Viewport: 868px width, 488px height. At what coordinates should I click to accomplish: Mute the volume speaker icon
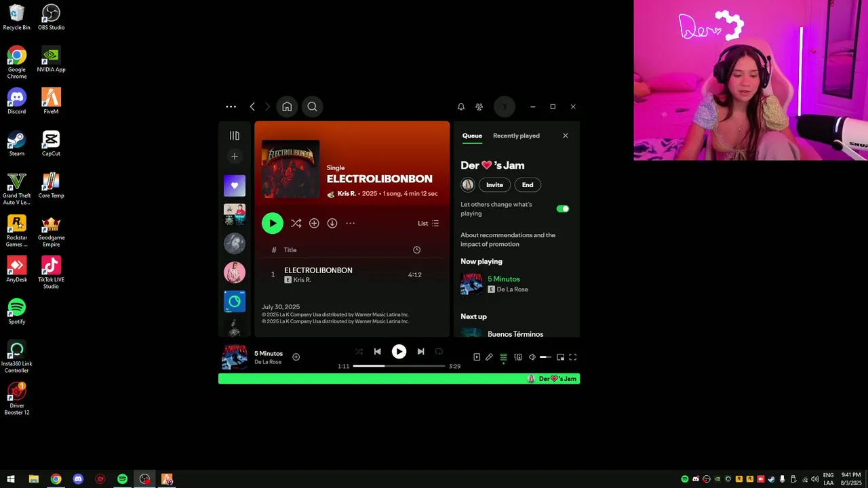tap(532, 357)
